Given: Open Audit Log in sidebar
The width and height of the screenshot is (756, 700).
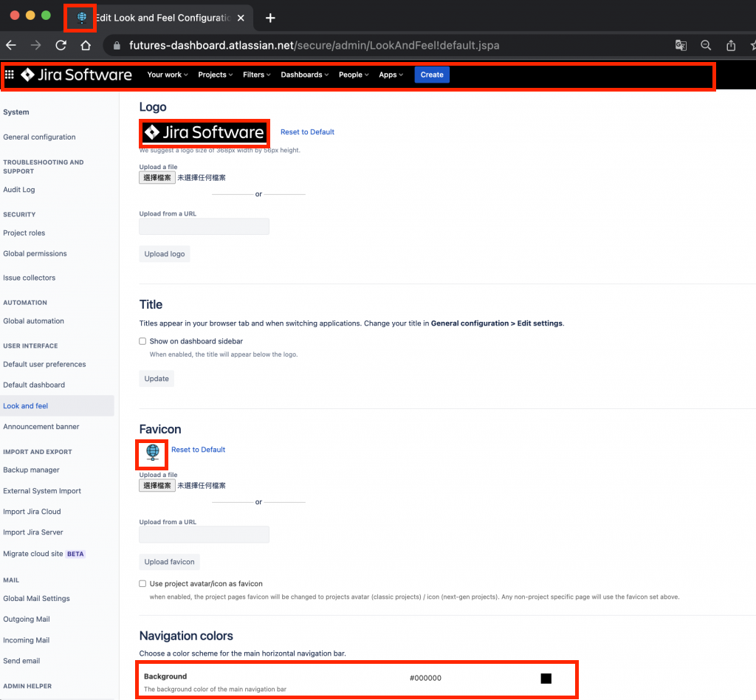Looking at the screenshot, I should click(x=18, y=190).
